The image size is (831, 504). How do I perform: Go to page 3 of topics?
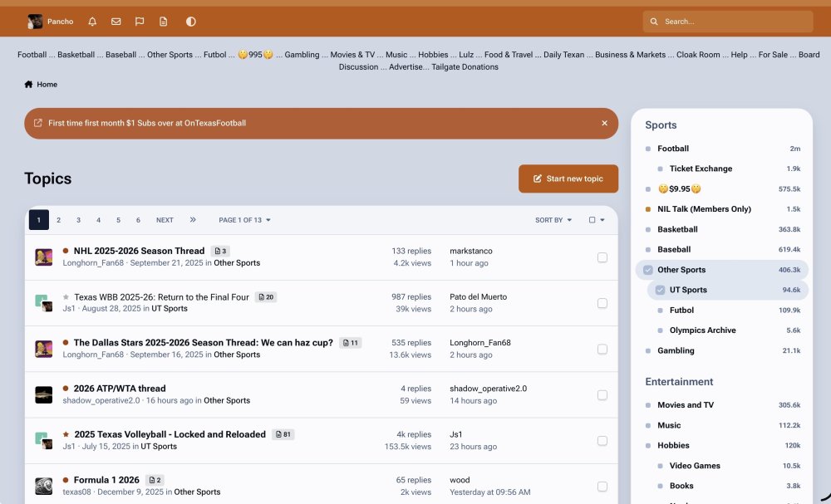(78, 220)
